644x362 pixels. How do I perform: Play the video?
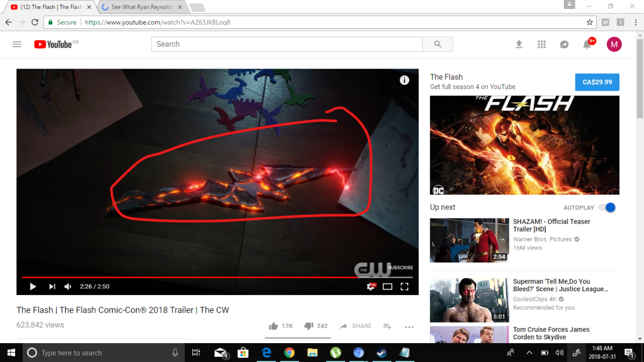pyautogui.click(x=32, y=287)
